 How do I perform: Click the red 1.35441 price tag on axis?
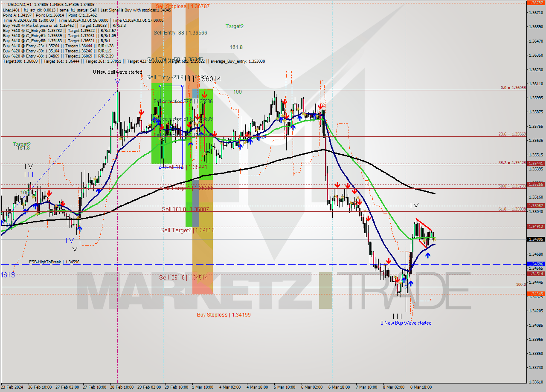coord(535,163)
